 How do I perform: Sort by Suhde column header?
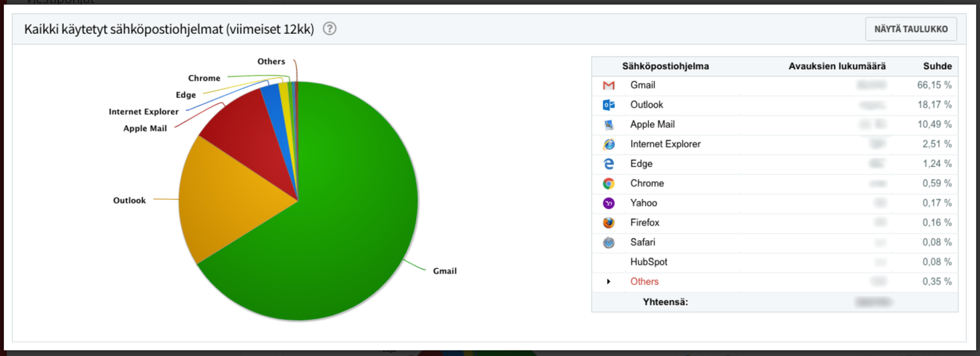pyautogui.click(x=937, y=66)
